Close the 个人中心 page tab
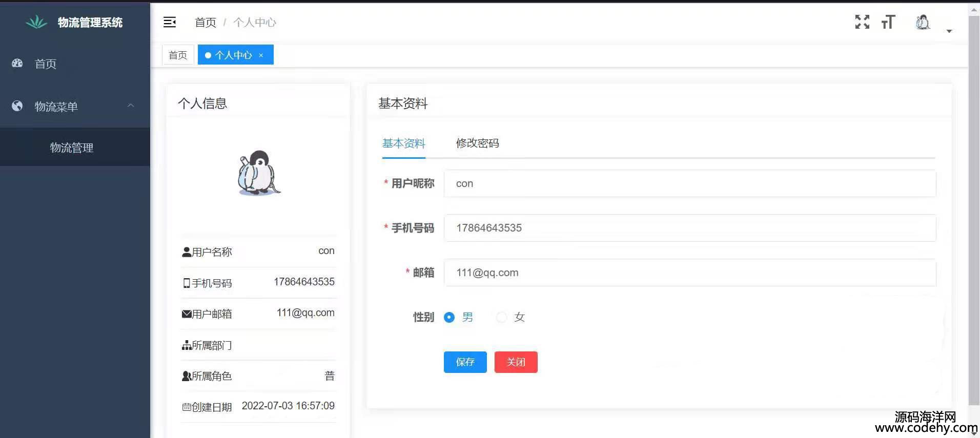Screen dimensions: 980x438 click(x=261, y=55)
